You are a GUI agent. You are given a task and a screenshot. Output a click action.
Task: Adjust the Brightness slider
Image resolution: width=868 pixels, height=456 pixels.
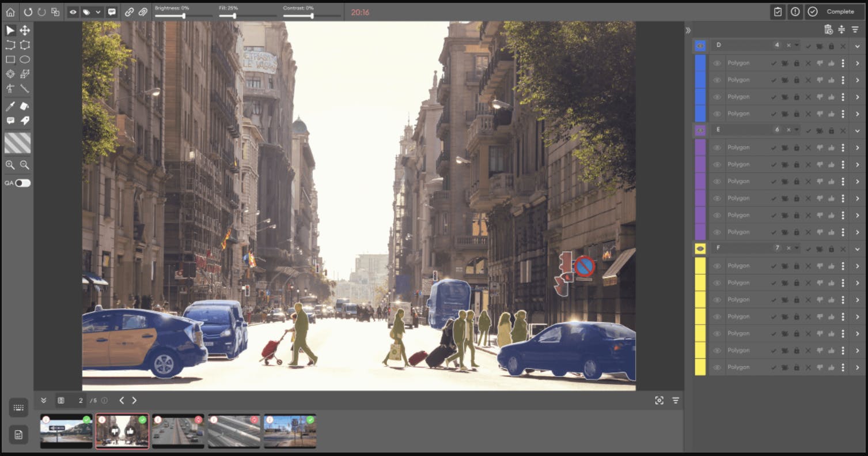point(183,16)
